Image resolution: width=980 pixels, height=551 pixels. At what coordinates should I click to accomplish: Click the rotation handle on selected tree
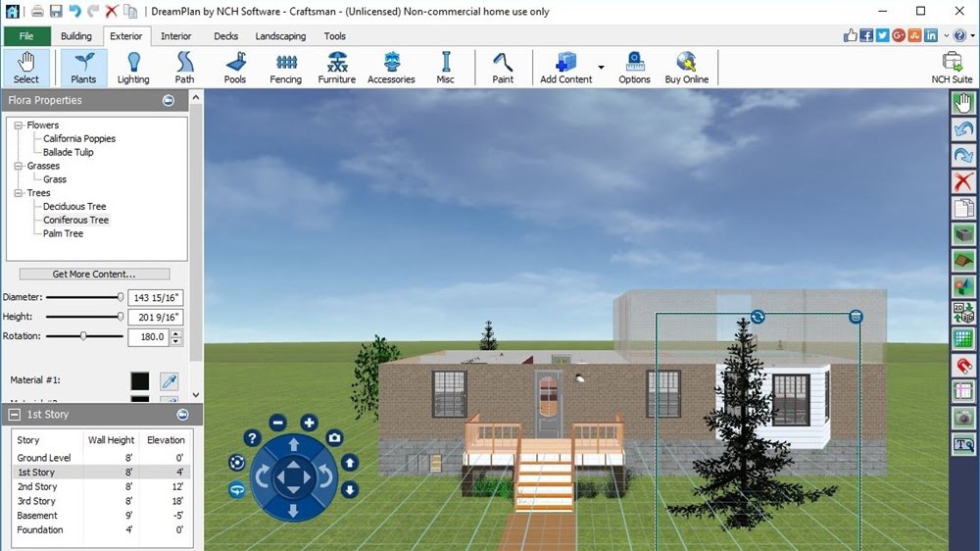(x=758, y=317)
